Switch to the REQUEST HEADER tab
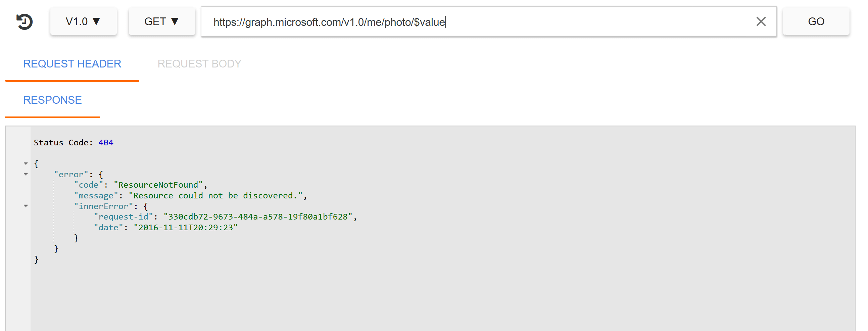 tap(72, 64)
